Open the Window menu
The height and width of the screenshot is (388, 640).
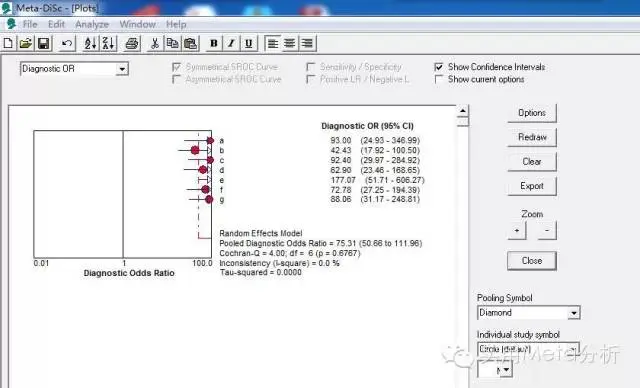(138, 24)
